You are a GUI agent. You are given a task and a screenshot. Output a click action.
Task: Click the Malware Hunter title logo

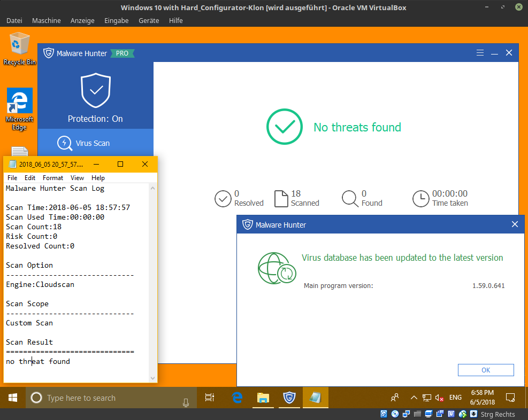49,53
